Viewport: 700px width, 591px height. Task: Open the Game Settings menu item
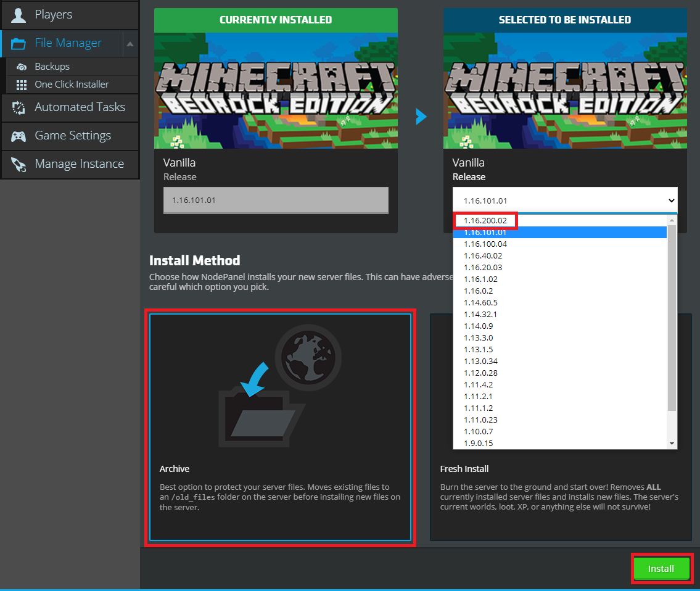pos(73,136)
